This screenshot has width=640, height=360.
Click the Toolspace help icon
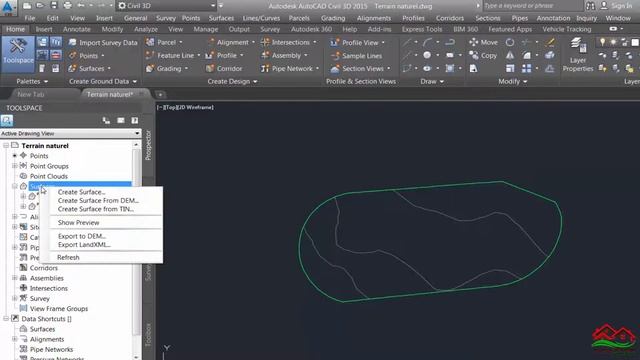click(135, 120)
